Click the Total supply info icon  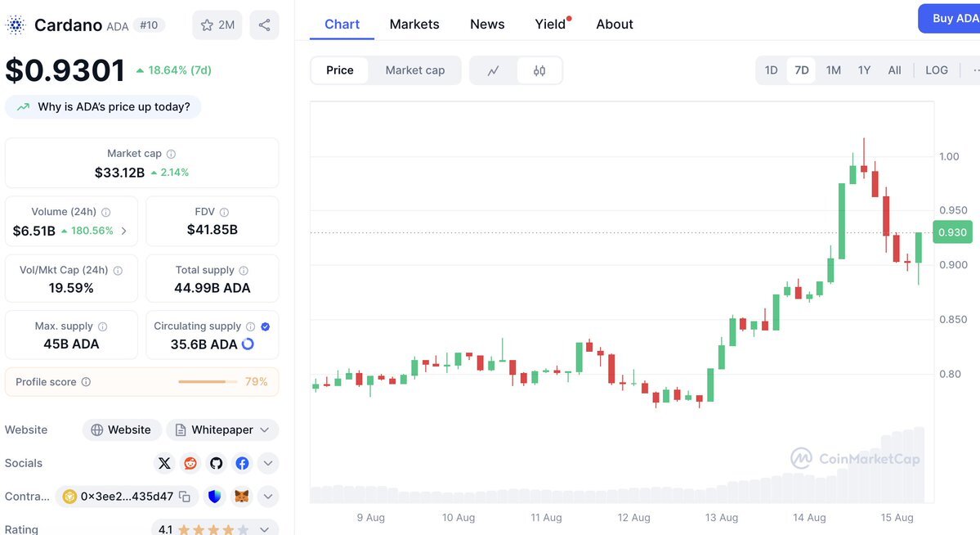(244, 270)
